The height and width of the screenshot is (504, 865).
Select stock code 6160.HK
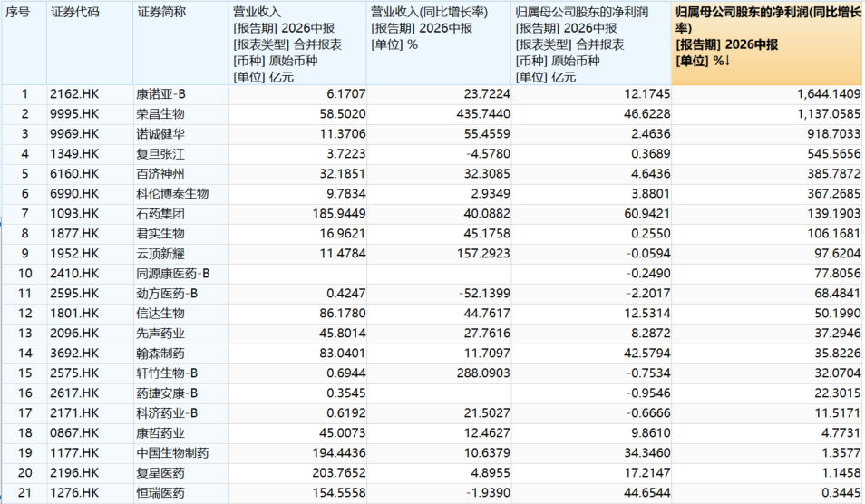74,174
